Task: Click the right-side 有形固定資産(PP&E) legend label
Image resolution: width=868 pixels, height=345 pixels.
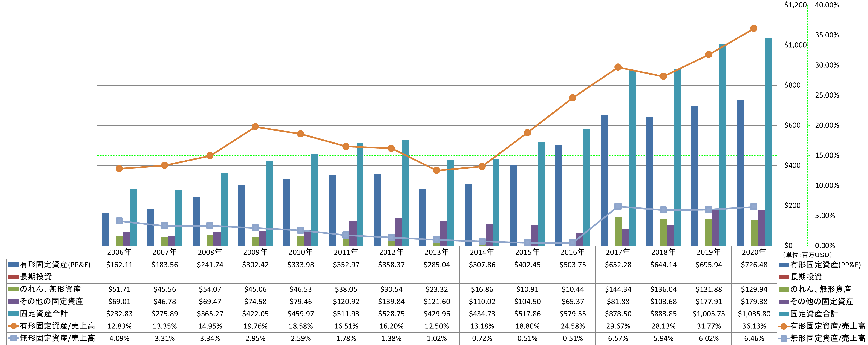Action: (825, 265)
